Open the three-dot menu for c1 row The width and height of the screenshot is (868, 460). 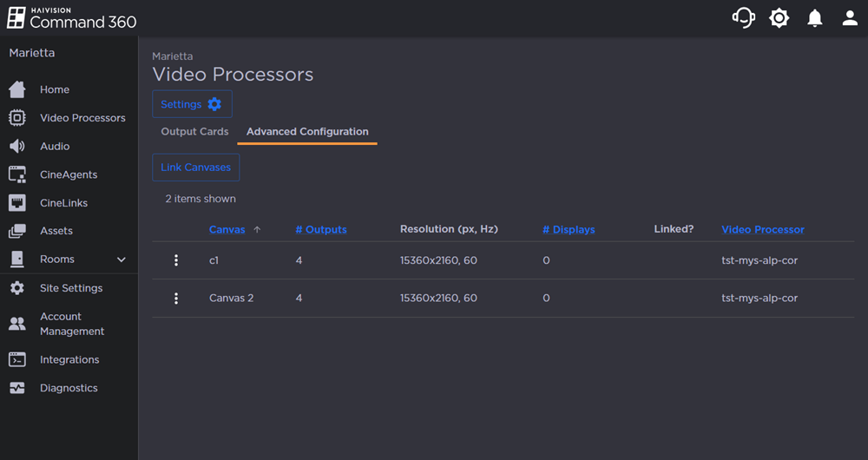click(x=176, y=260)
